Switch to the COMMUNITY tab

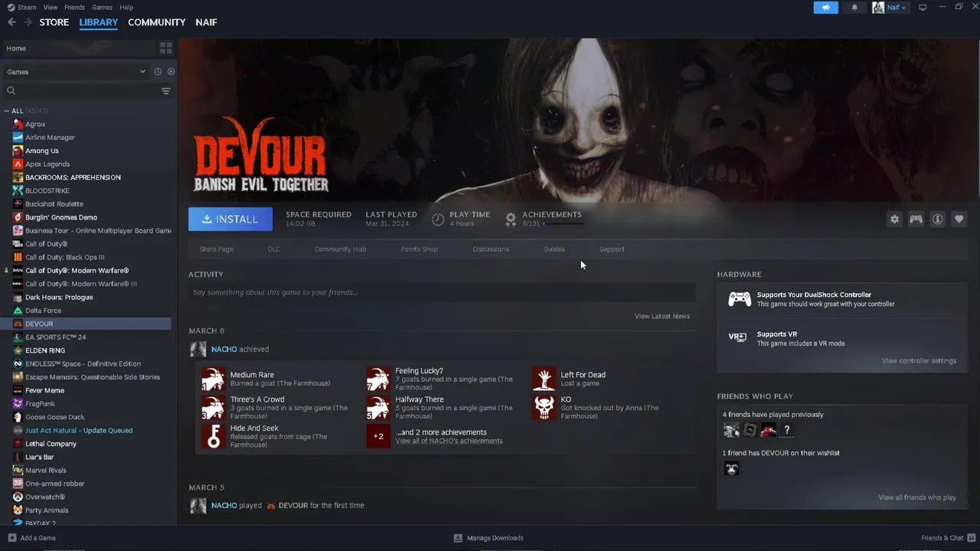click(157, 22)
